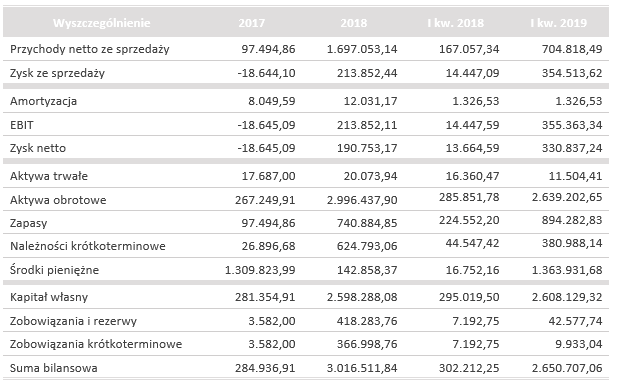Screen dimensions: 623x390
Task: Click the Zapasy row label
Action: click(29, 223)
